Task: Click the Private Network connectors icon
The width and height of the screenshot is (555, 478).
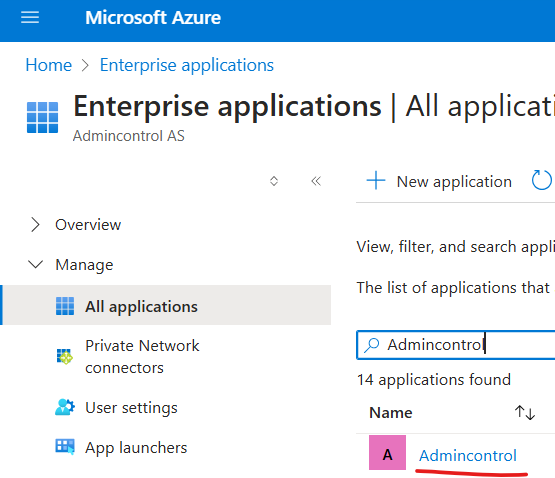Action: (x=64, y=357)
